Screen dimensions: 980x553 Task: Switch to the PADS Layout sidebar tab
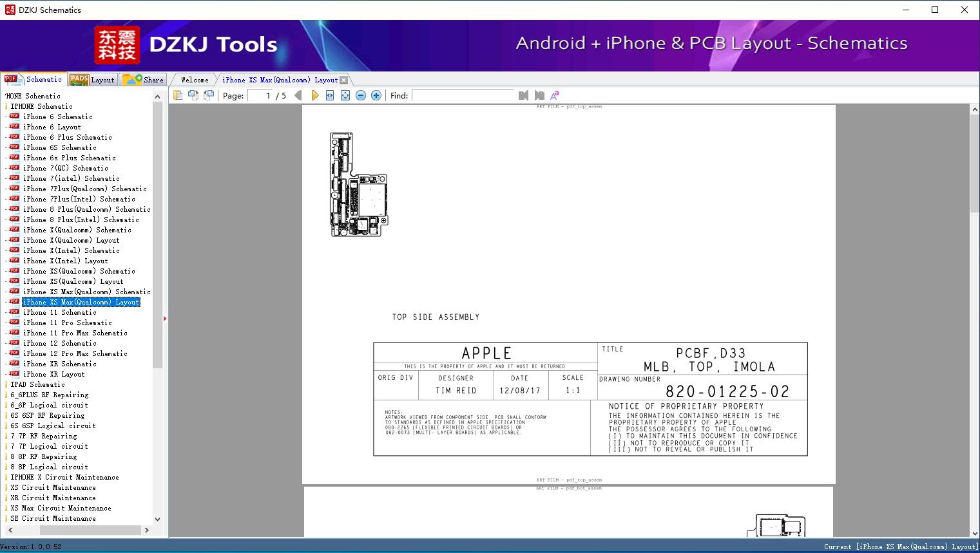pos(92,80)
